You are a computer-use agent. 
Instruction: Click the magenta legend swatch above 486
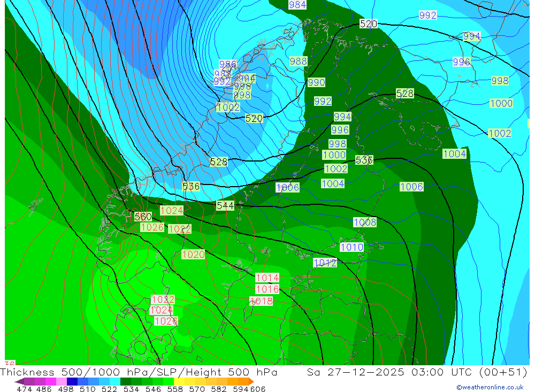pos(50,381)
